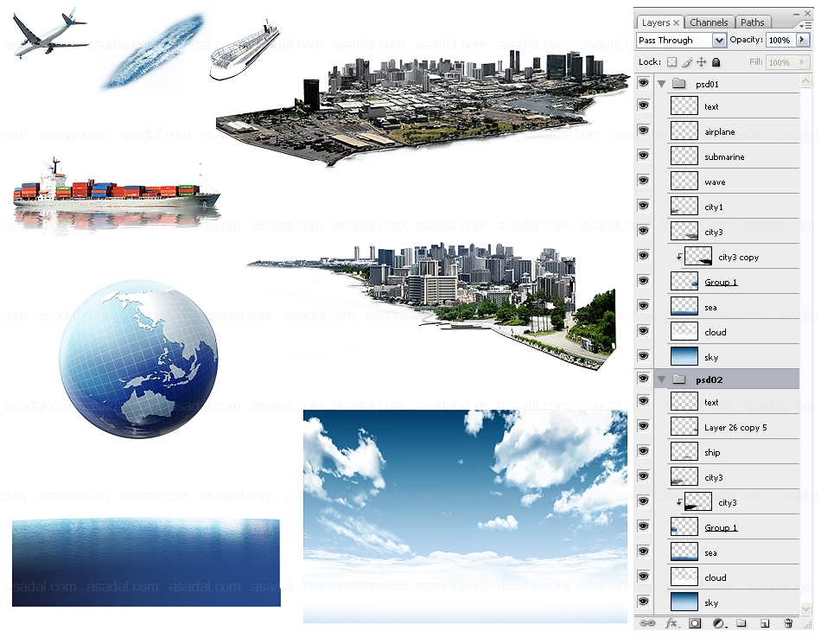Screen dimensions: 821x644
Task: Create a new adjustment layer
Action: click(718, 623)
